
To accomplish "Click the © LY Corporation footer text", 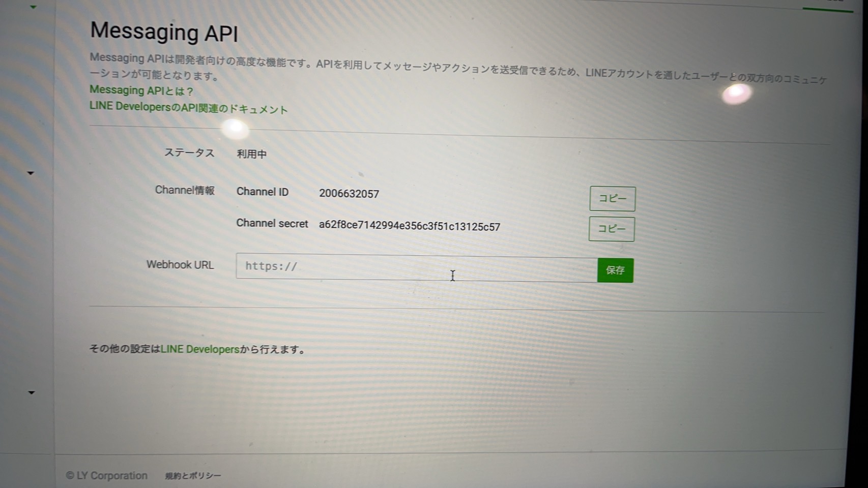I will pos(107,476).
